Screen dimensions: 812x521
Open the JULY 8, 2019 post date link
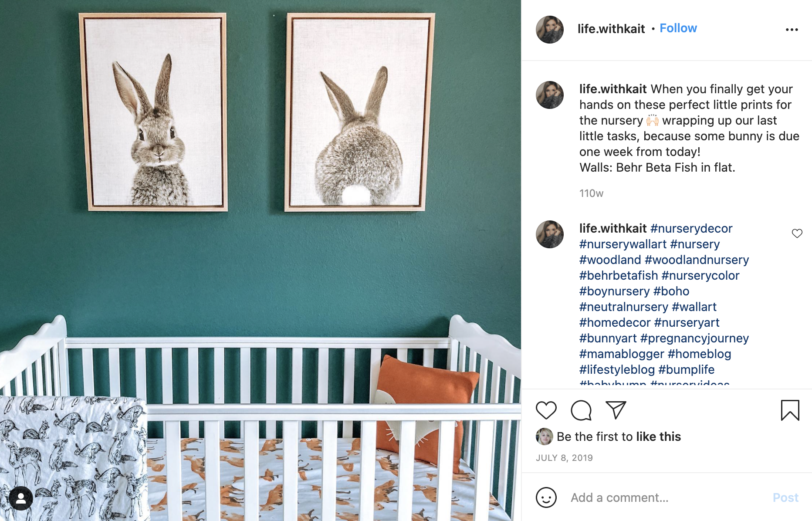click(x=564, y=458)
